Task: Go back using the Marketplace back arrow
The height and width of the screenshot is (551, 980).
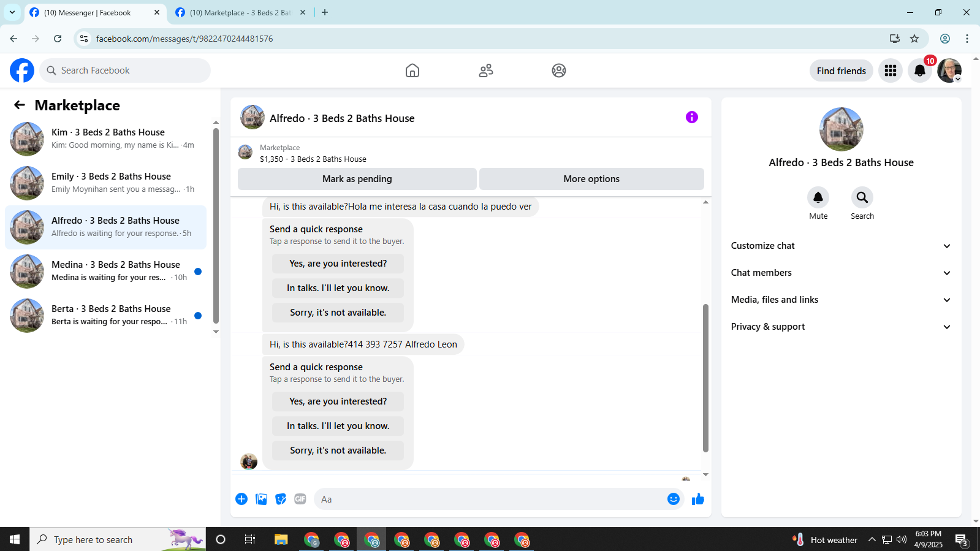Action: pyautogui.click(x=20, y=105)
